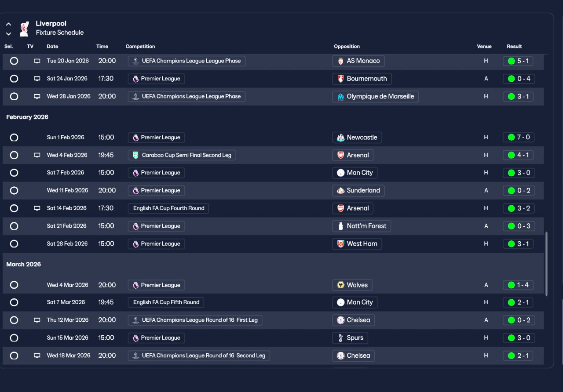Select the Sunderland fixture radio button

point(14,191)
